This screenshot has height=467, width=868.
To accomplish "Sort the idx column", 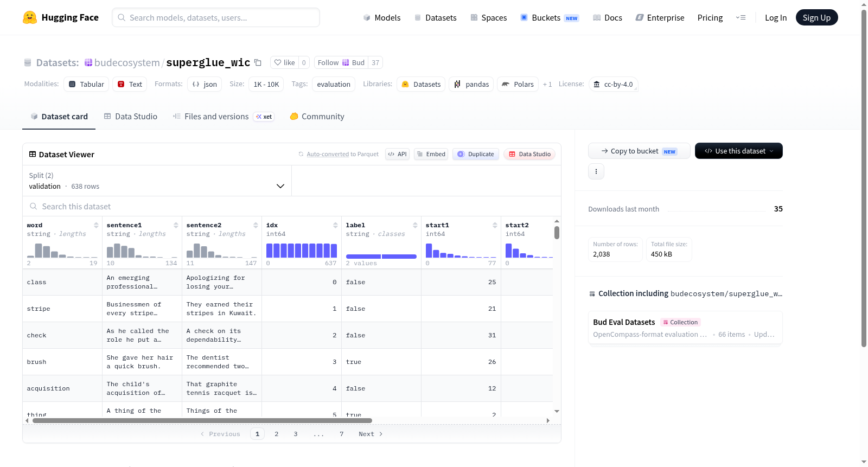I will [x=335, y=225].
